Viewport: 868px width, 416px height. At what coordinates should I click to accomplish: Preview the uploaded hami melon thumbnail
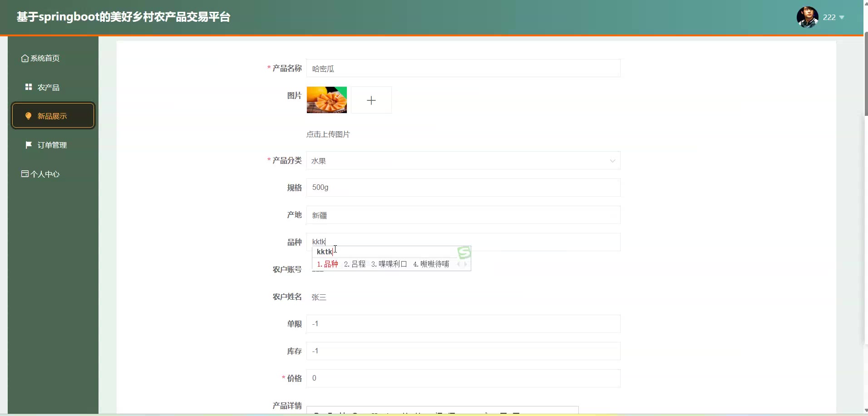coord(327,100)
